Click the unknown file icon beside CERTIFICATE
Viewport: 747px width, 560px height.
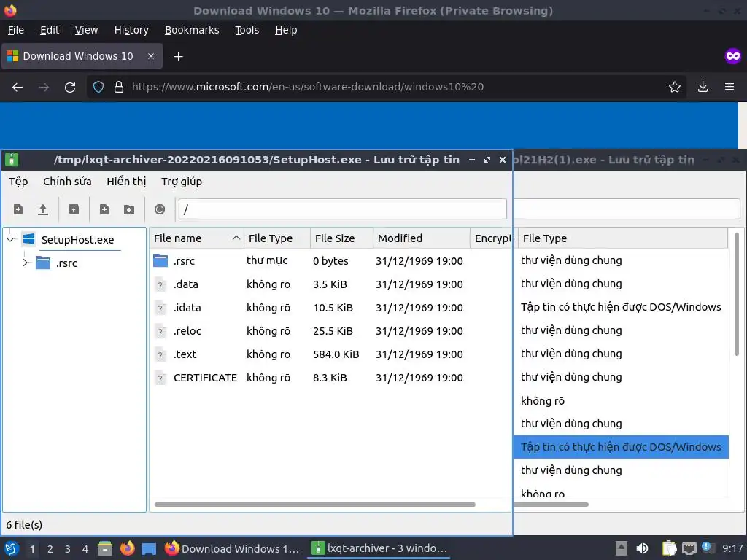pyautogui.click(x=160, y=378)
